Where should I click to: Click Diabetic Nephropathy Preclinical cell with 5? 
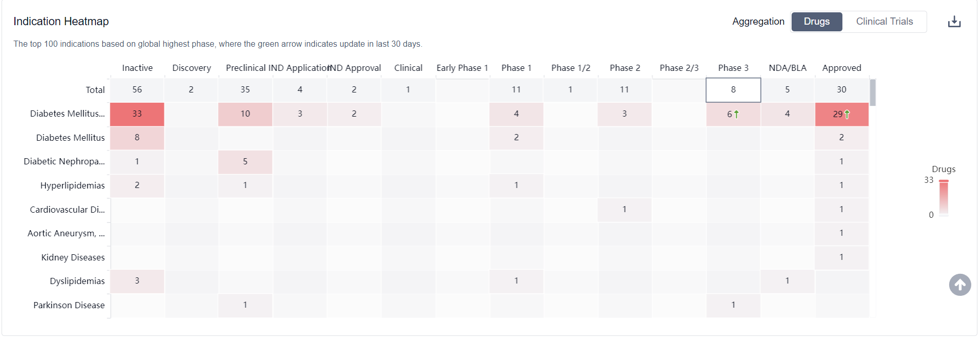pos(245,161)
